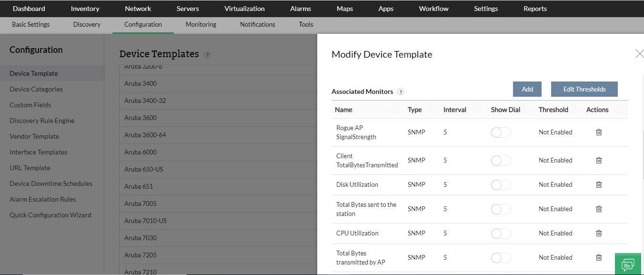This screenshot has width=644, height=275.
Task: Delete Total Bytes transmitted by AP monitor
Action: [x=599, y=258]
